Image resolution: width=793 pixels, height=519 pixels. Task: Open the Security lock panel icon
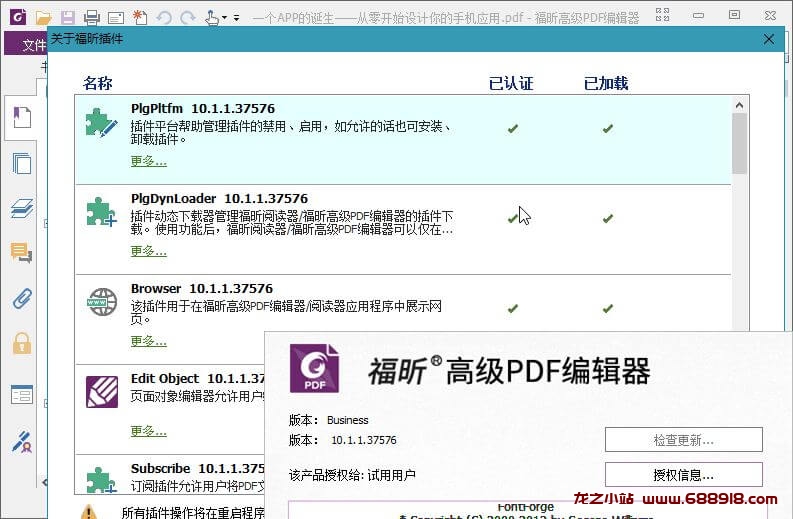tap(22, 343)
